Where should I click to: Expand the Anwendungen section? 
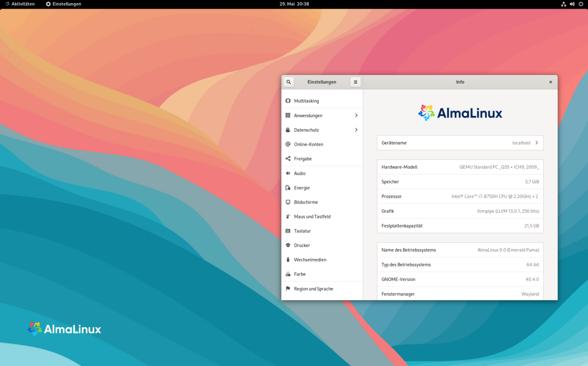pos(356,115)
